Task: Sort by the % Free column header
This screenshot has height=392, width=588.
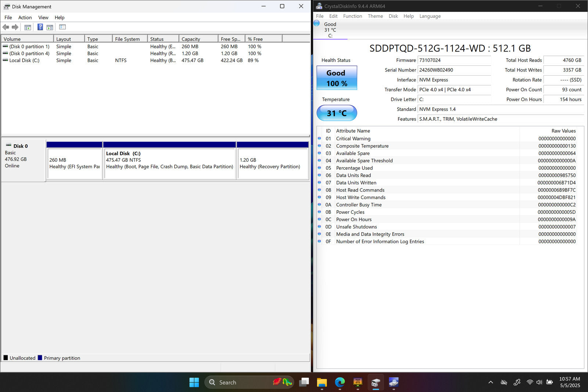Action: [x=263, y=39]
